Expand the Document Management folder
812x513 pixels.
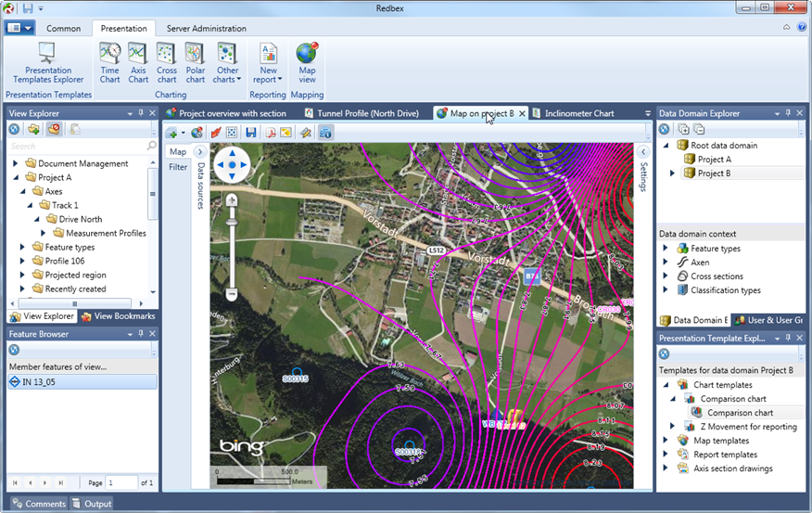click(x=16, y=164)
